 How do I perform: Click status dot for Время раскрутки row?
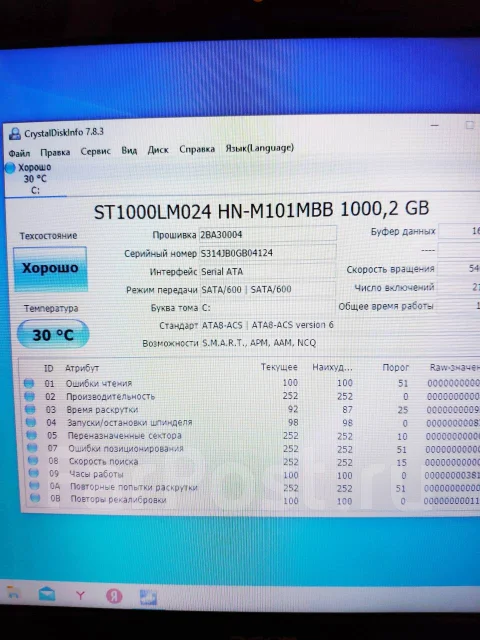pos(30,409)
